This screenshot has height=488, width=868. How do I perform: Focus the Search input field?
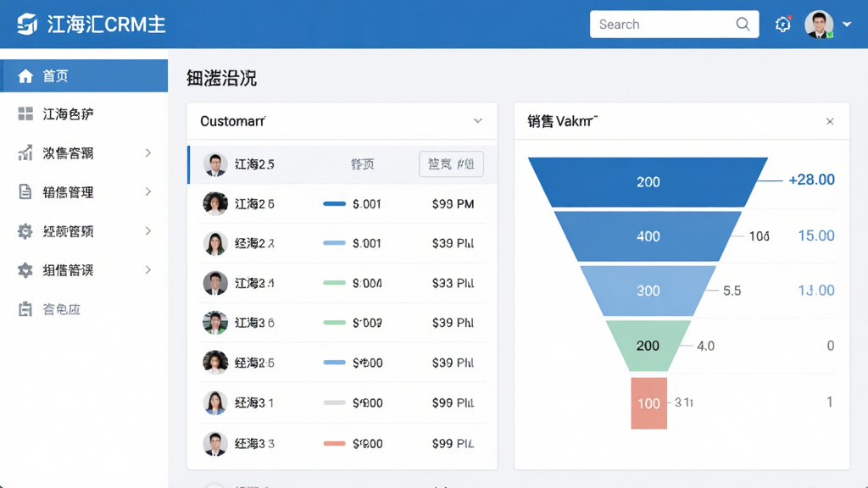tap(674, 25)
